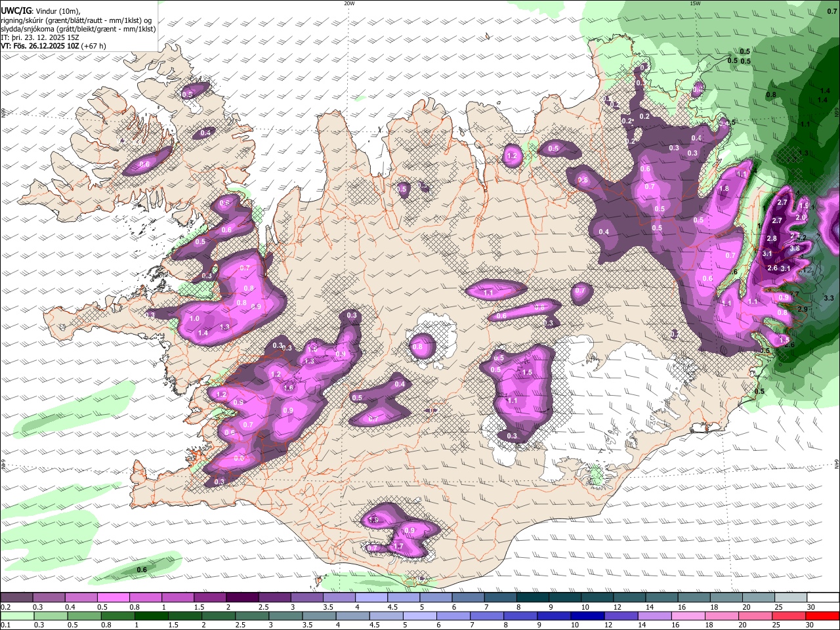Click the light lavender snow swatch between 4 and 4.5
This screenshot has width=840, height=630.
[x=371, y=598]
